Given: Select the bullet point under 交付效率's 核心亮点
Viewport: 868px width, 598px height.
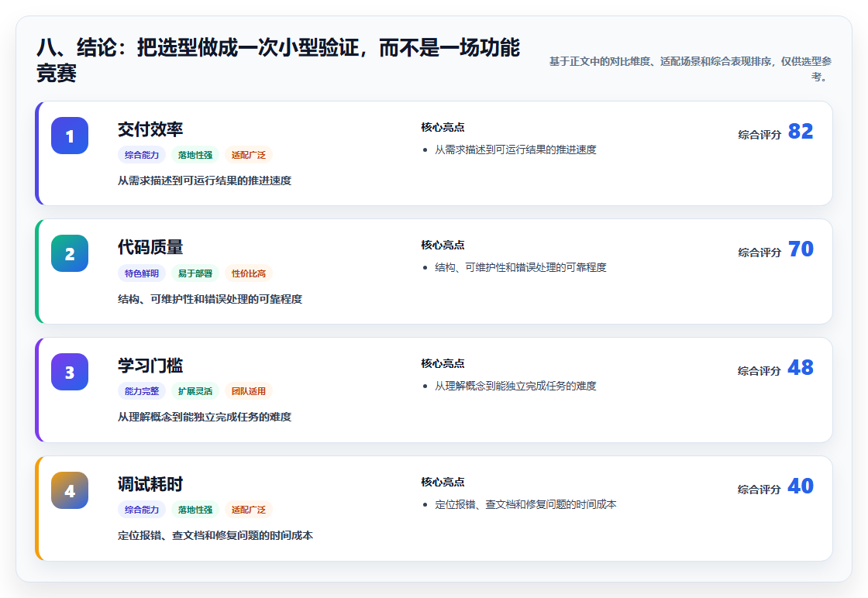Looking at the screenshot, I should tap(515, 150).
